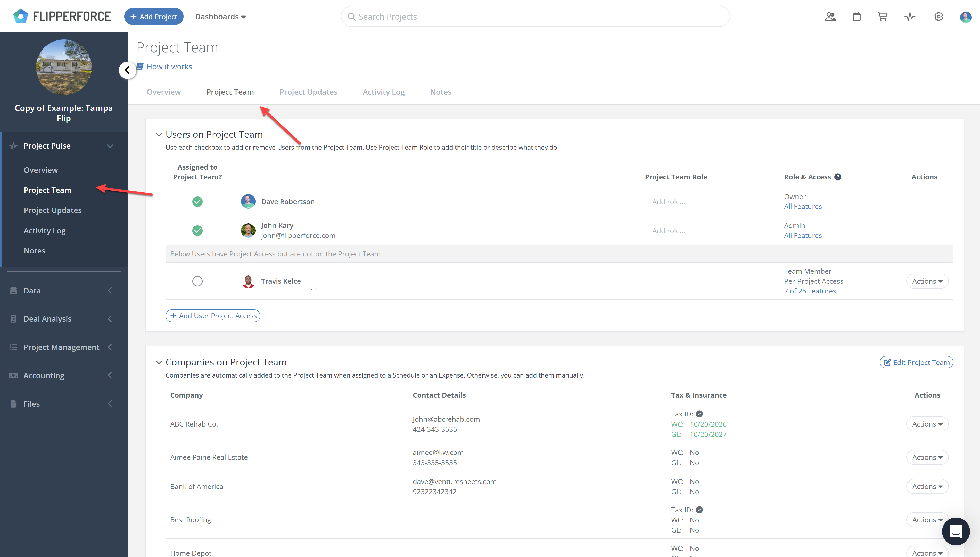Click the project property photo thumbnail

[64, 67]
